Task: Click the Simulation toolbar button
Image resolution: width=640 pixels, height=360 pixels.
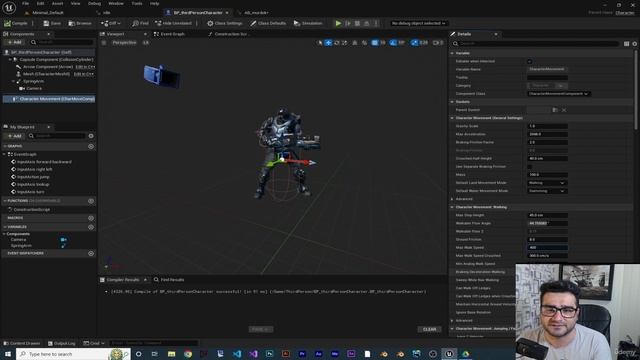Action: pyautogui.click(x=308, y=23)
